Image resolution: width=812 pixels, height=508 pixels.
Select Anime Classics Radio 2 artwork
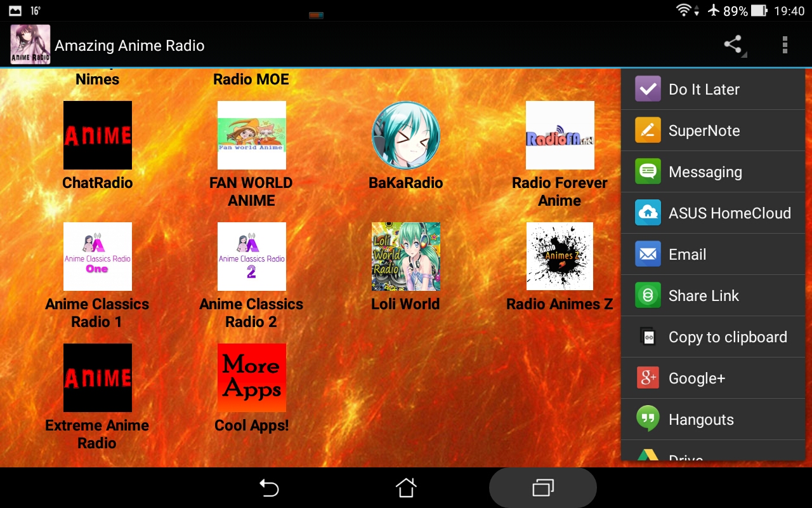coord(251,257)
